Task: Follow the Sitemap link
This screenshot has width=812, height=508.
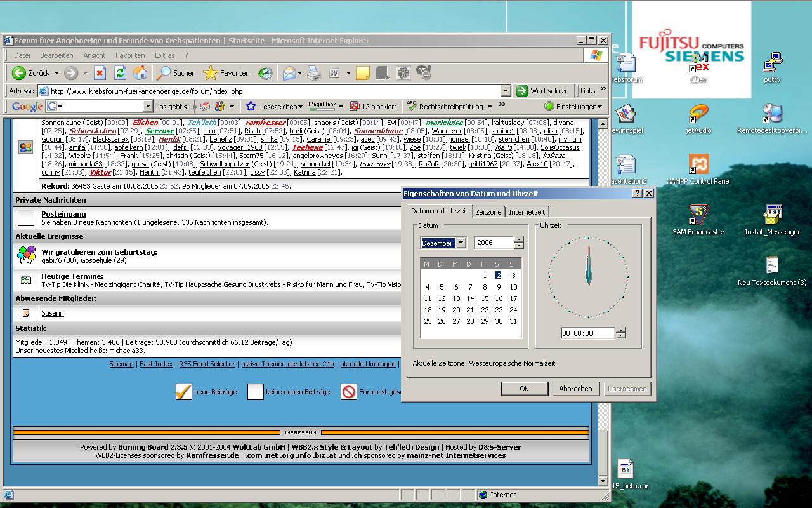Action: click(121, 364)
